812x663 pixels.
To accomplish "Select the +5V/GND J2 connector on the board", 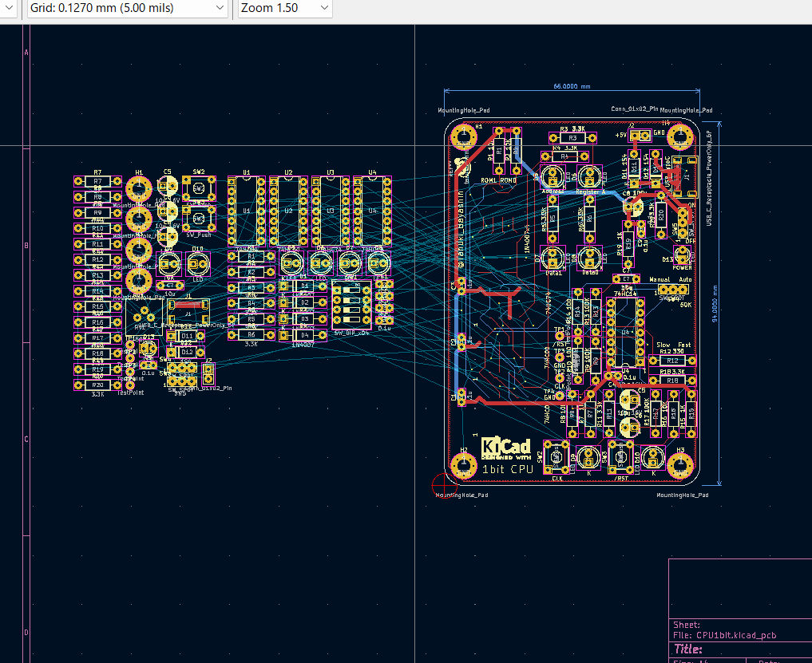I will click(x=640, y=136).
